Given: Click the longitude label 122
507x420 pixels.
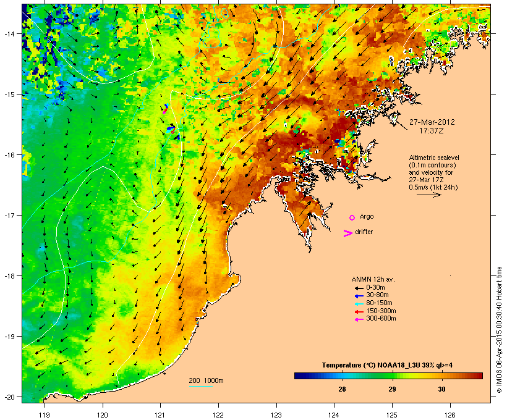Looking at the screenshot, I should pos(218,415).
